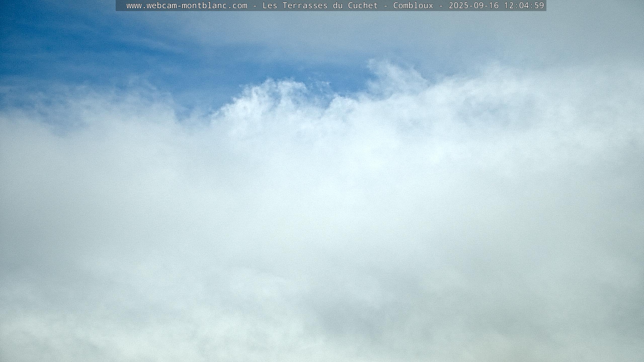The width and height of the screenshot is (644, 362).
Task: Click the word 'Terrasses' in banner
Action: tap(305, 6)
